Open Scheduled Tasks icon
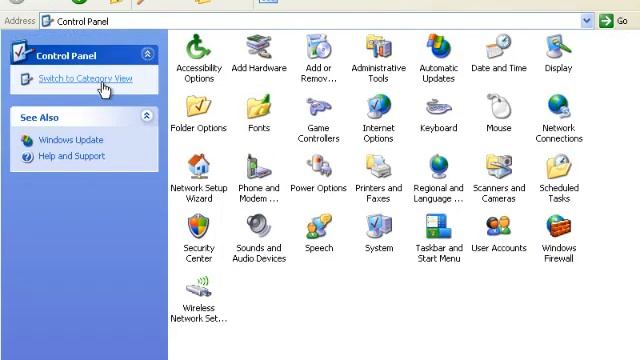 pyautogui.click(x=558, y=167)
